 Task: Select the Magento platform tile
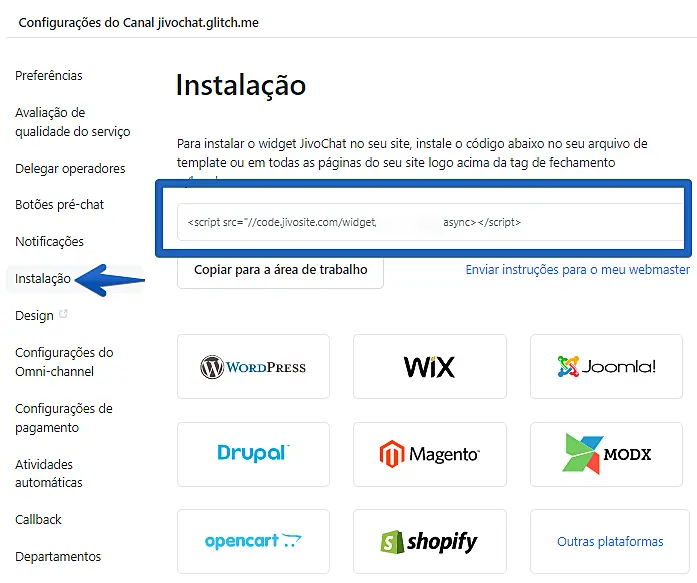tap(429, 454)
